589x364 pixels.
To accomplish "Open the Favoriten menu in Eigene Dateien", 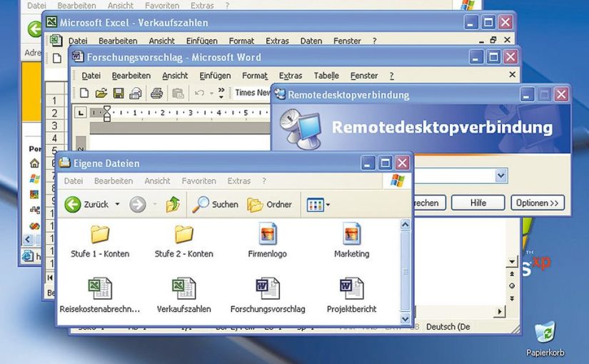I will tap(198, 181).
